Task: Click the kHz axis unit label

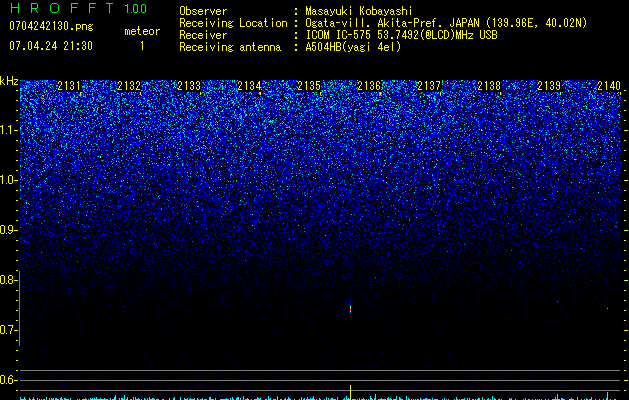Action: pos(9,81)
